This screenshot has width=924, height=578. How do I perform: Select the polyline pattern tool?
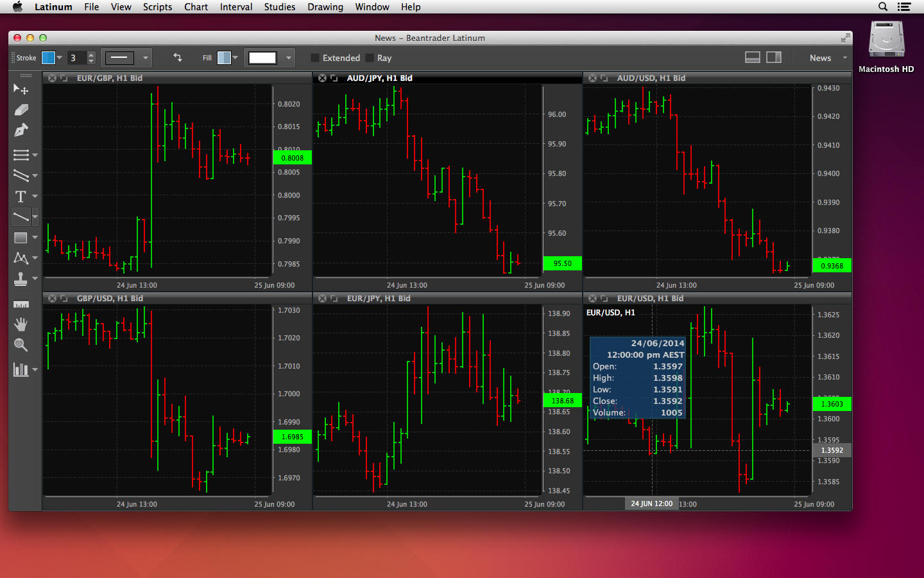pos(21,258)
